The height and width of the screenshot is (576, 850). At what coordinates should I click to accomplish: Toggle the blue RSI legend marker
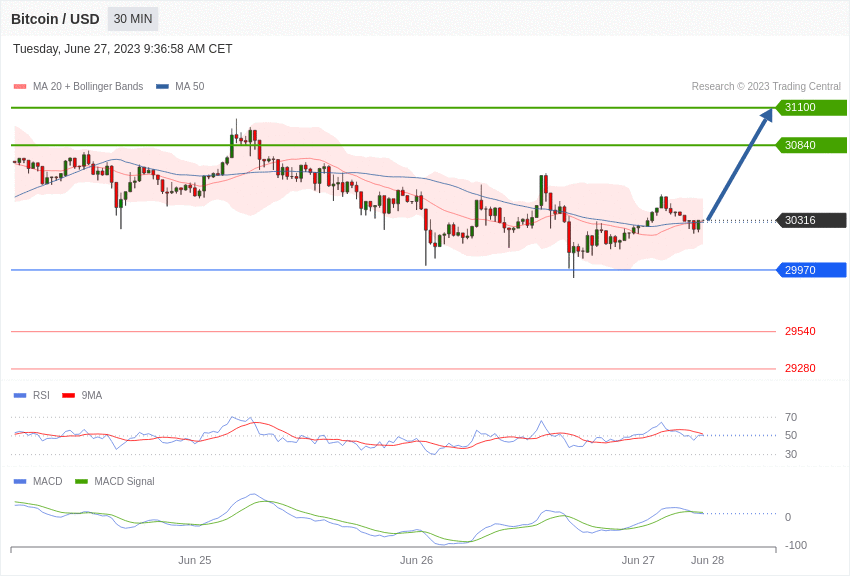pos(20,396)
